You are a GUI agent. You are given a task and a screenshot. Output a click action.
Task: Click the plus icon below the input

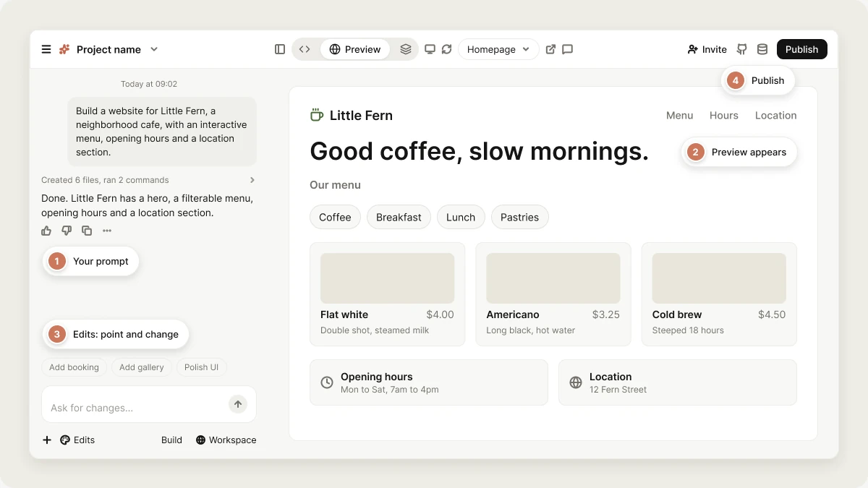point(47,440)
